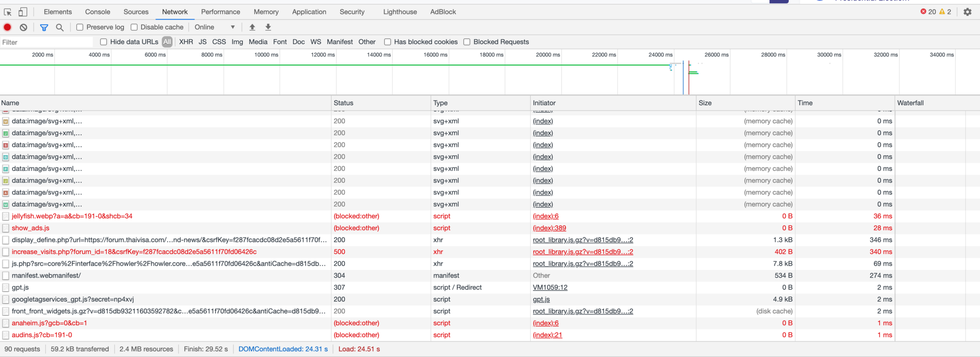This screenshot has height=357, width=980.
Task: Filter requests by XHR
Action: [186, 42]
